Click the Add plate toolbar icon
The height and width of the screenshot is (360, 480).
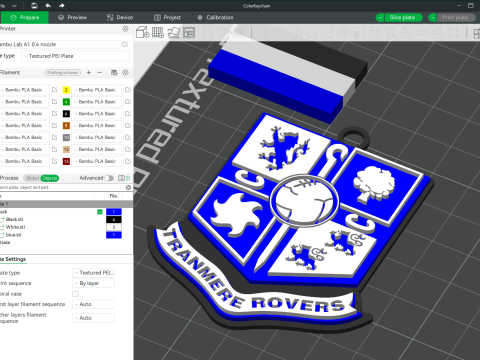coord(158,32)
